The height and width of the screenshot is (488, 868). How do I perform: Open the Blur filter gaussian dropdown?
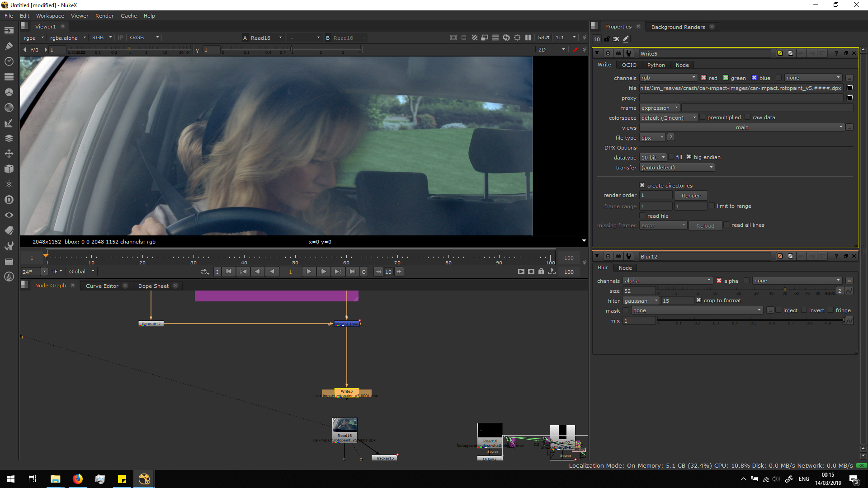[641, 301]
